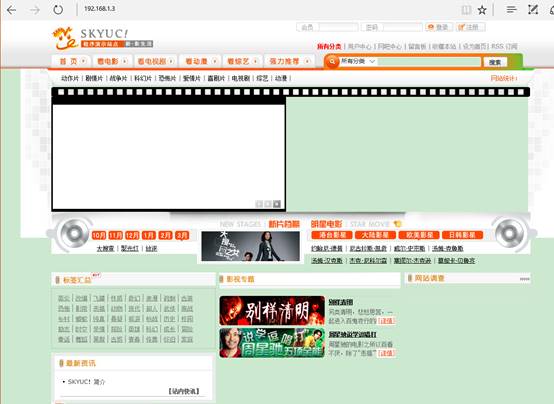The image size is (554, 404).
Task: Select the 港台影星 star category button
Action: pyautogui.click(x=332, y=235)
